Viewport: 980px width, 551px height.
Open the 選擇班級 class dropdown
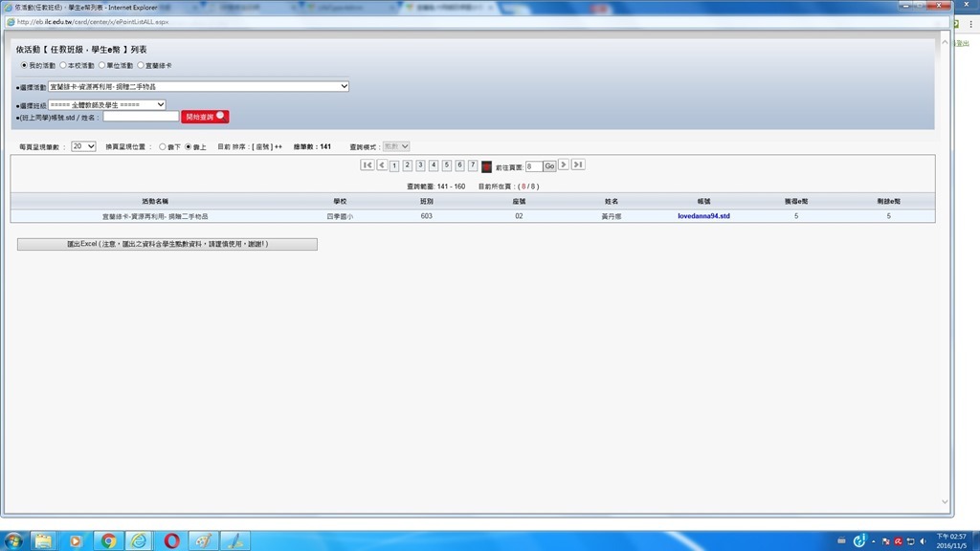pyautogui.click(x=107, y=104)
